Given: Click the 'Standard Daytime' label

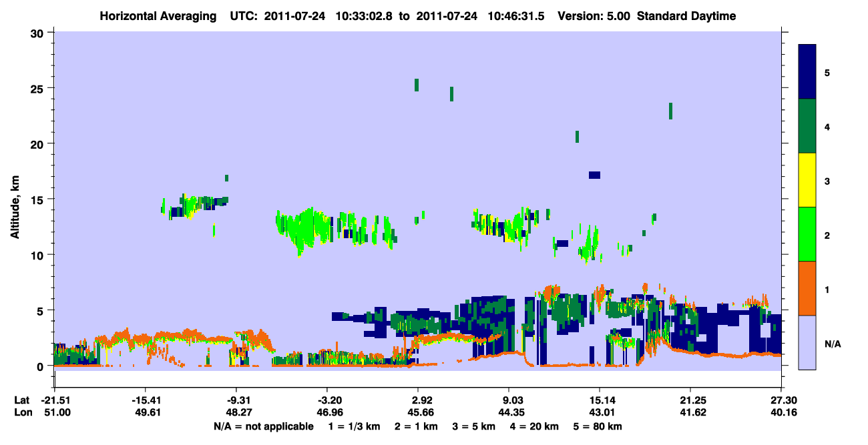Looking at the screenshot, I should click(686, 16).
